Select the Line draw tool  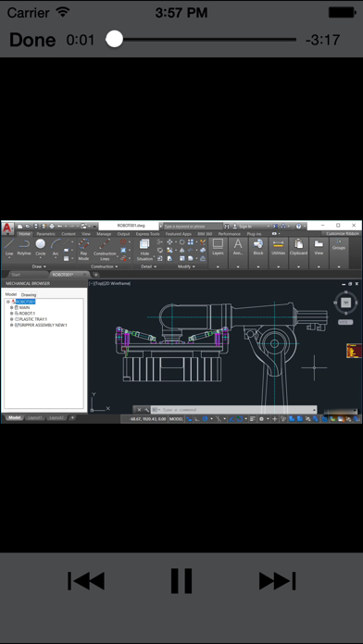coord(9,248)
